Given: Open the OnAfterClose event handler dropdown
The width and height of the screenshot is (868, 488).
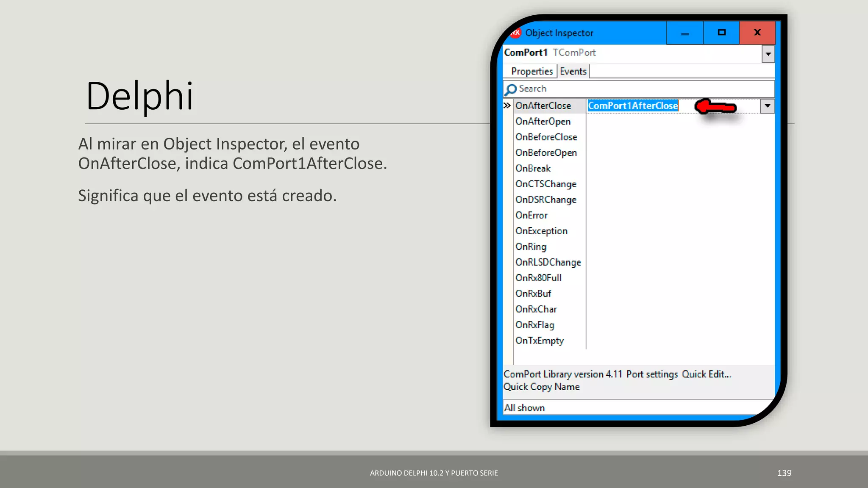Looking at the screenshot, I should click(767, 106).
